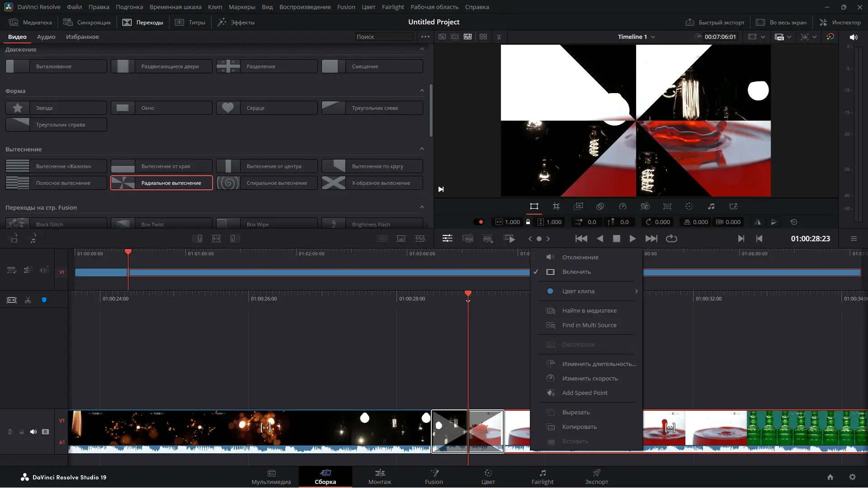This screenshot has width=868, height=488.
Task: Open the Speed tool icon under viewer
Action: click(623, 206)
